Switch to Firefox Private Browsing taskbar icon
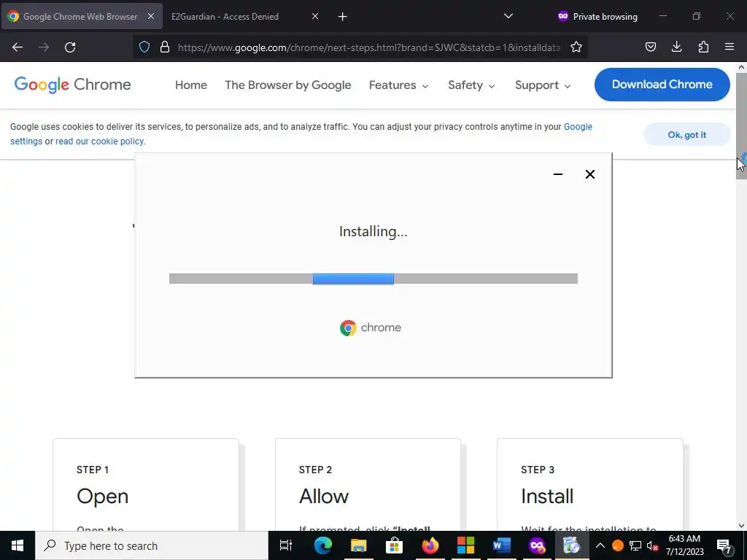 (537, 545)
